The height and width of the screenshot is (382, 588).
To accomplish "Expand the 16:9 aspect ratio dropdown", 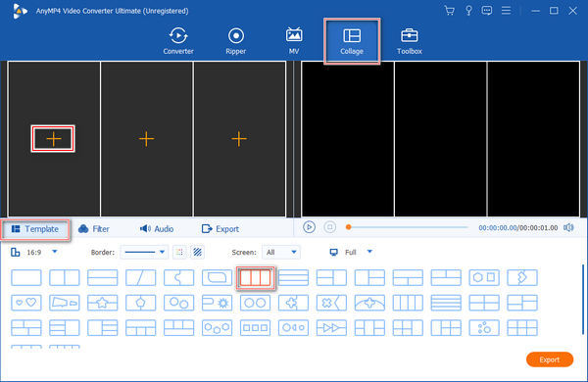I will 55,252.
